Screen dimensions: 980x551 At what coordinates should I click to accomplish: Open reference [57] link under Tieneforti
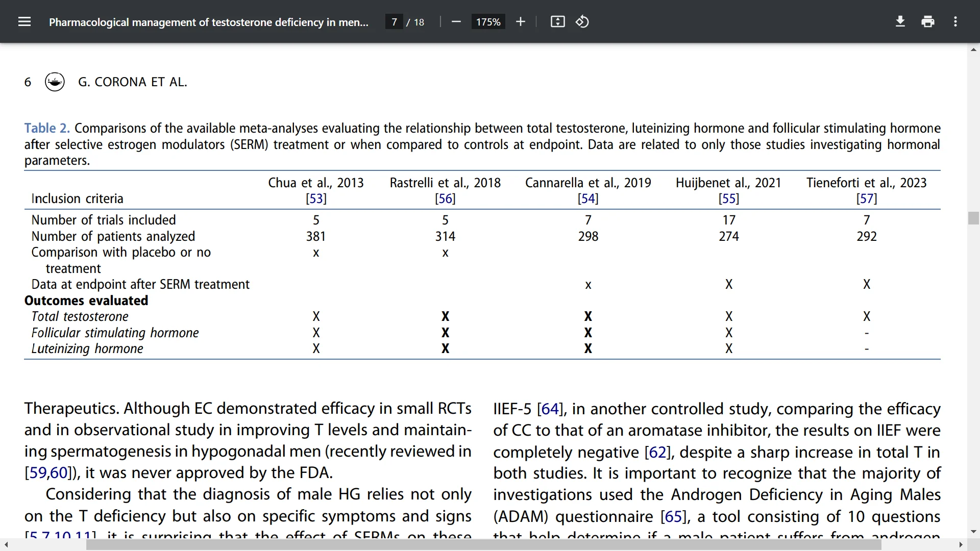click(867, 198)
